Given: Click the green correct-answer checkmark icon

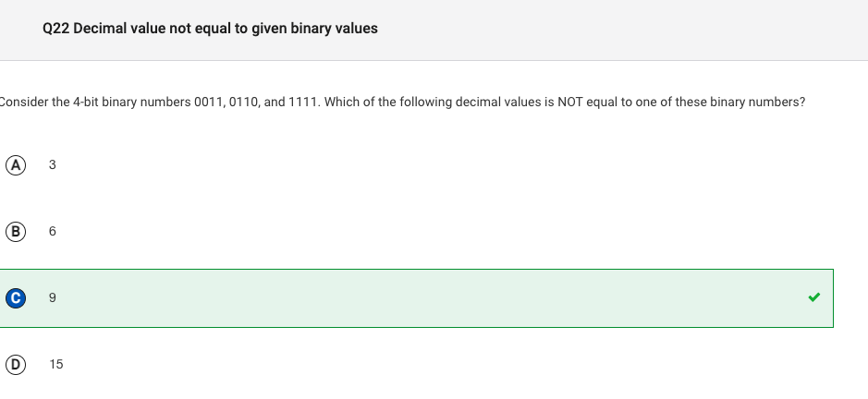Looking at the screenshot, I should [813, 297].
